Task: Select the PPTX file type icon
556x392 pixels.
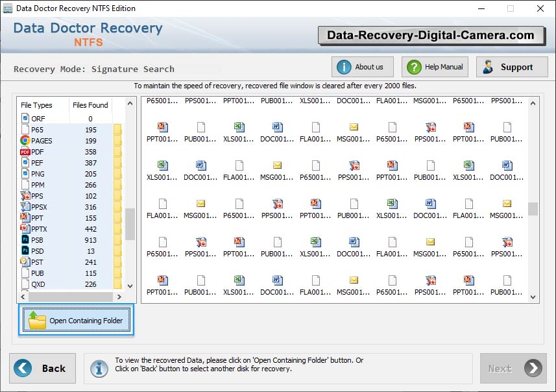Action: (x=25, y=228)
